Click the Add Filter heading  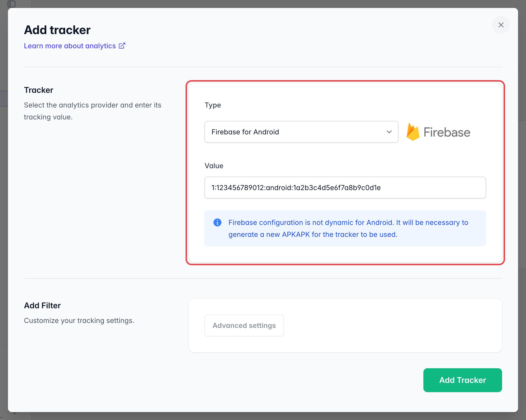(x=42, y=306)
